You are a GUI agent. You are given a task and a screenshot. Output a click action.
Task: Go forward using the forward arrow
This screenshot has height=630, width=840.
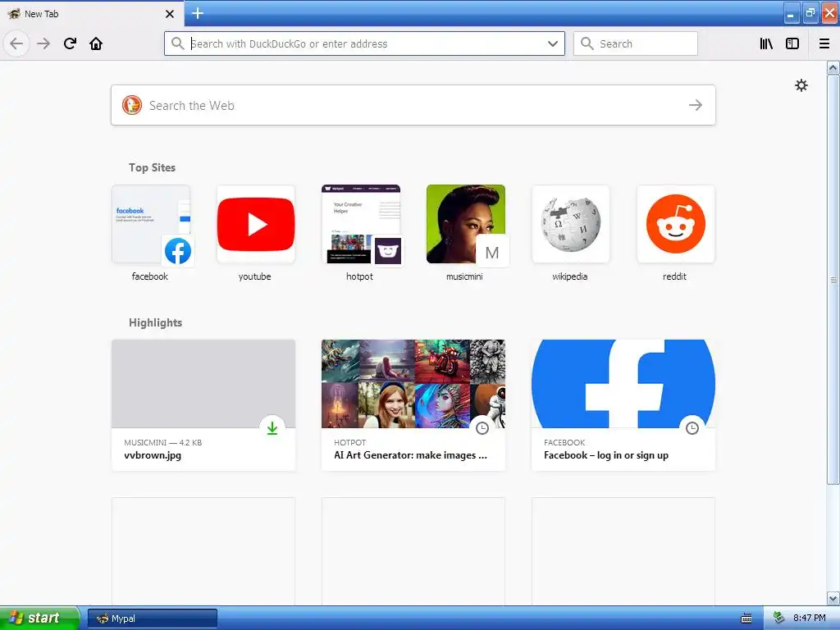[43, 43]
